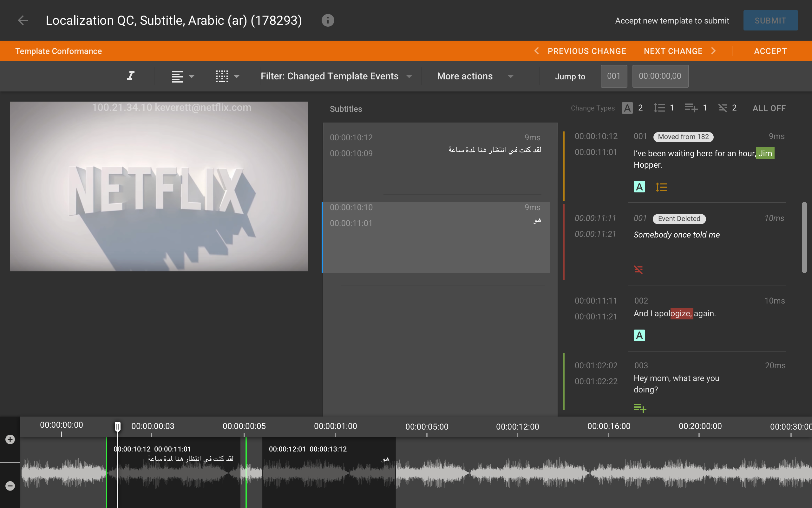Image resolution: width=812 pixels, height=508 pixels.
Task: Select the timeline clip starting 00:00:12:01
Action: pyautogui.click(x=329, y=472)
